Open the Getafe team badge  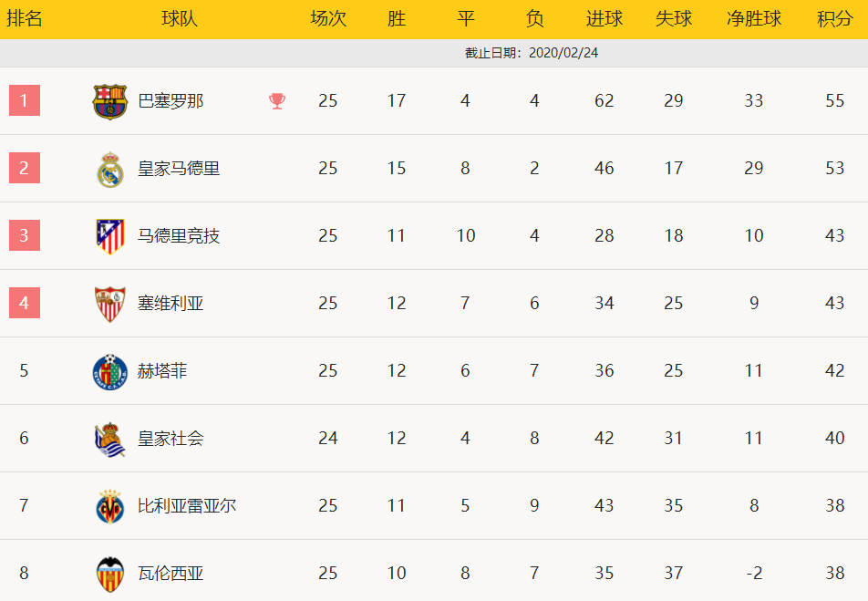pos(110,372)
